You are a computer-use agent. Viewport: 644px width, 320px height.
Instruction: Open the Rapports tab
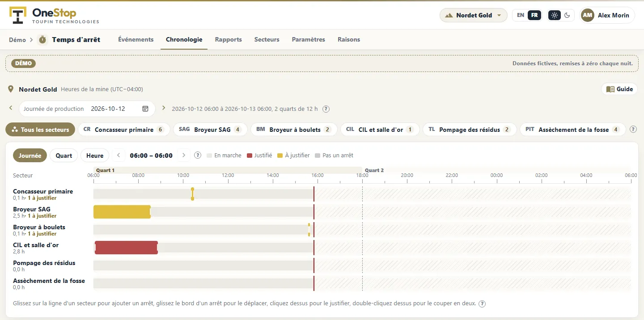click(x=229, y=39)
